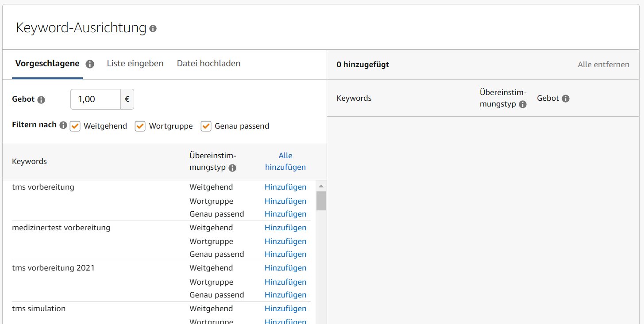Add medizinertest vorbereitung as Weitgehend

click(x=285, y=228)
